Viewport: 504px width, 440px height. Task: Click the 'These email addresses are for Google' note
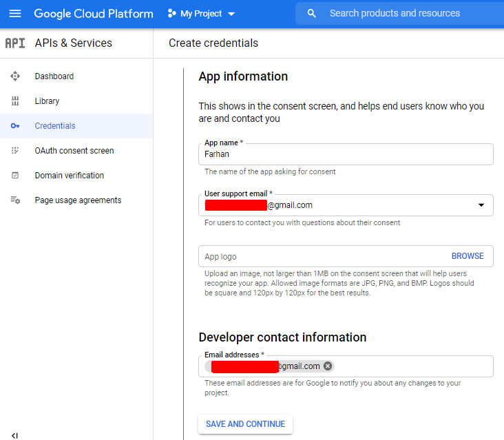tap(333, 388)
